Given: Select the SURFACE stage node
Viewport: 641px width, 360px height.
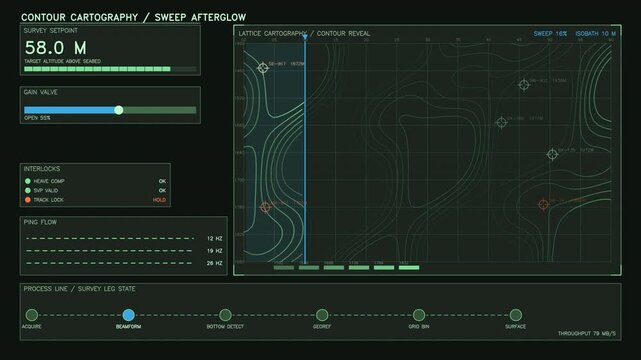Looking at the screenshot, I should (515, 315).
